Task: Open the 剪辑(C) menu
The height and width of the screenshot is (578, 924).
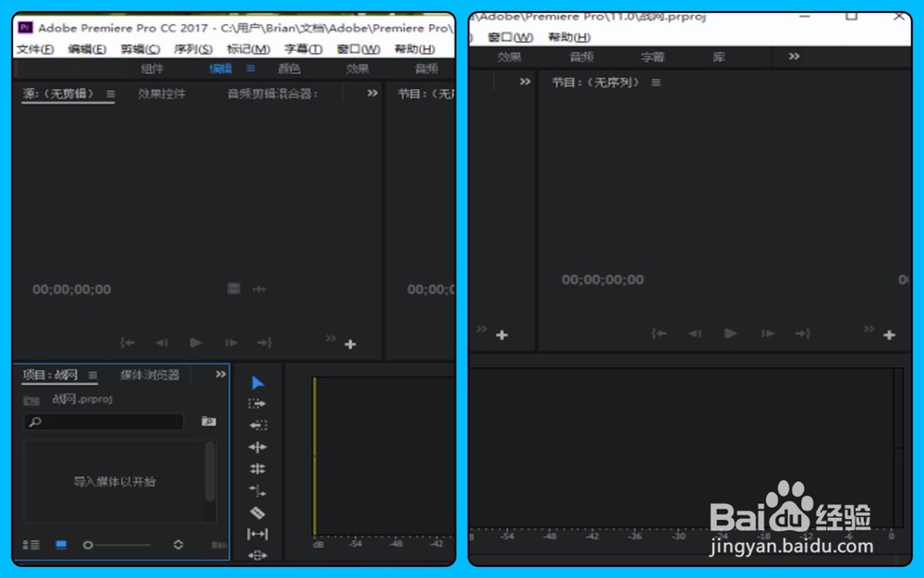Action: point(140,50)
